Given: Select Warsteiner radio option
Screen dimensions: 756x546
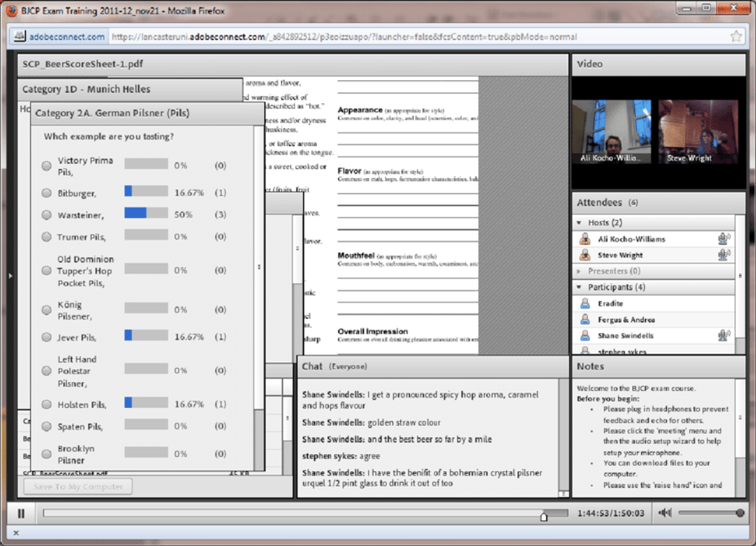Looking at the screenshot, I should 46,215.
